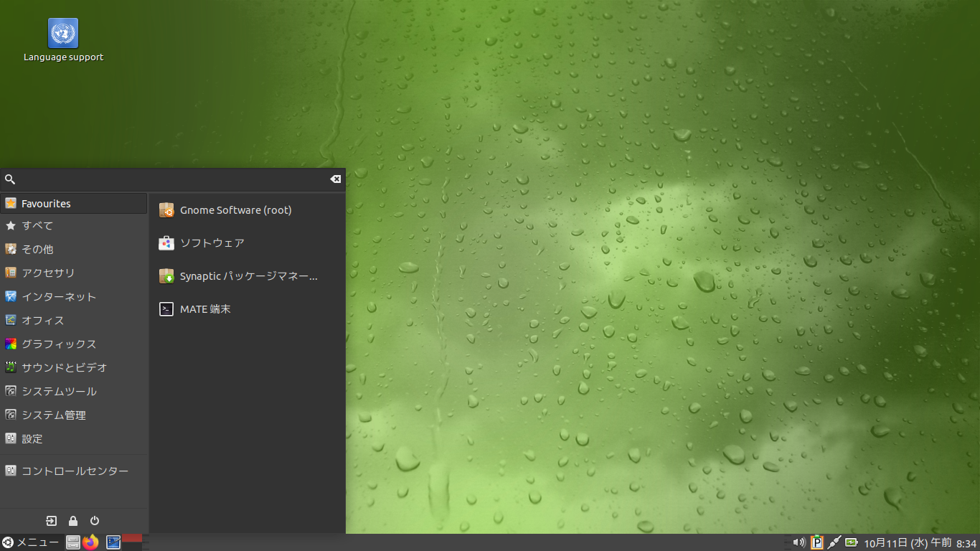980x551 pixels.
Task: Open the clock showing 10月11日 (水) 午前 8:34
Action: (x=920, y=543)
